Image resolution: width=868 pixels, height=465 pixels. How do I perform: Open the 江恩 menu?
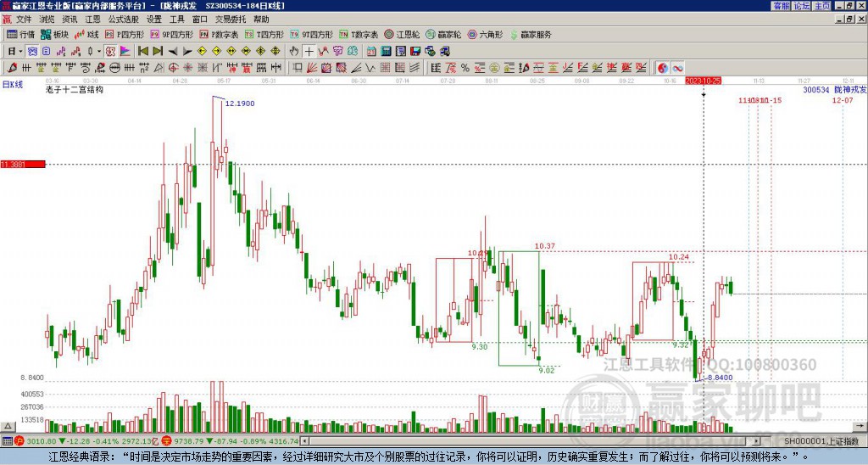tap(92, 20)
